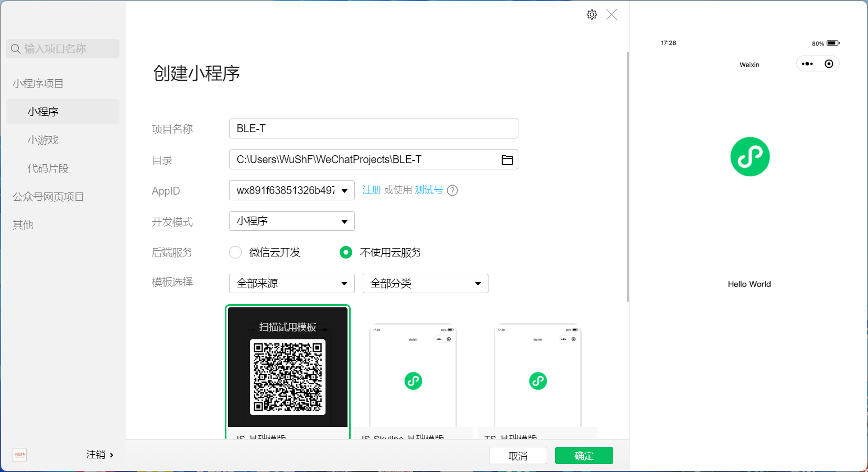Click the search magnifier icon
This screenshot has height=472, width=868.
tap(16, 49)
